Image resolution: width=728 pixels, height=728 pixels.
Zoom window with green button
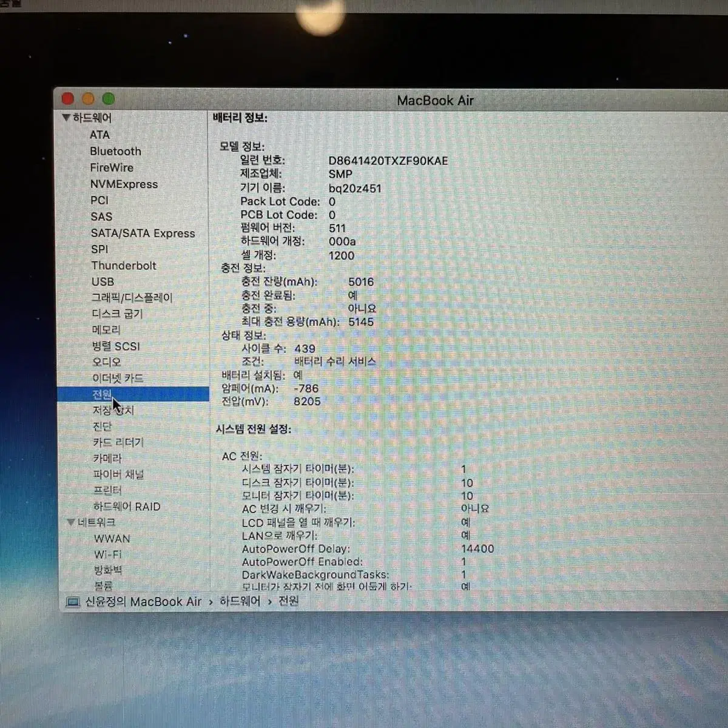(x=109, y=99)
